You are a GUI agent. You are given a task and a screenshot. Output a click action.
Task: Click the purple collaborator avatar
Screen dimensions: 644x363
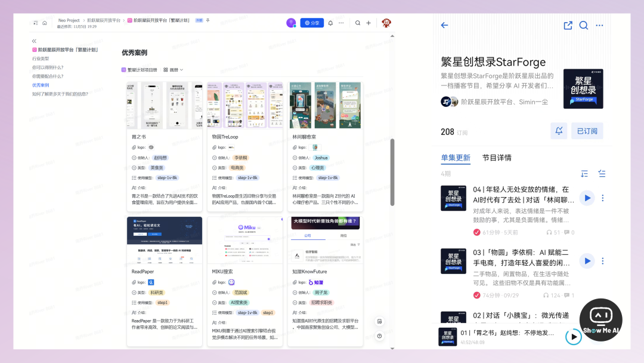click(x=291, y=23)
